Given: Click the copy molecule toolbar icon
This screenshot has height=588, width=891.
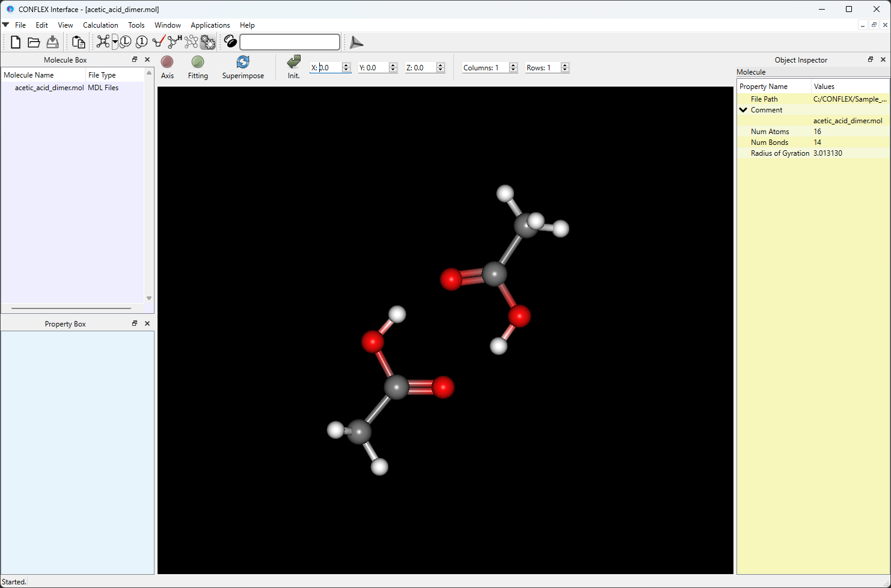Looking at the screenshot, I should (x=78, y=41).
